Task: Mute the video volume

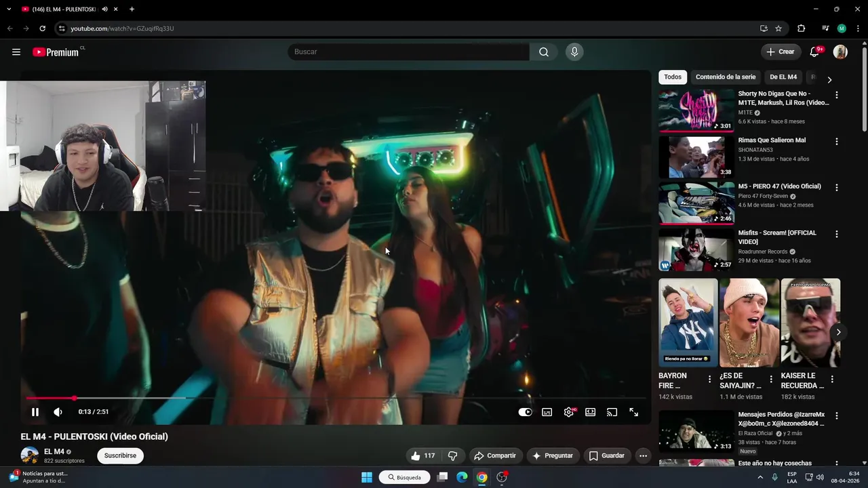Action: pos(58,412)
